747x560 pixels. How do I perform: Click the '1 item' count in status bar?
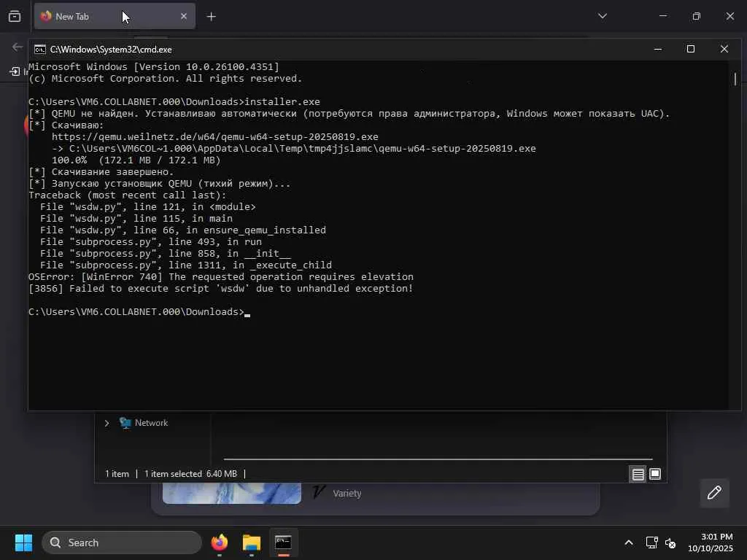click(x=117, y=474)
